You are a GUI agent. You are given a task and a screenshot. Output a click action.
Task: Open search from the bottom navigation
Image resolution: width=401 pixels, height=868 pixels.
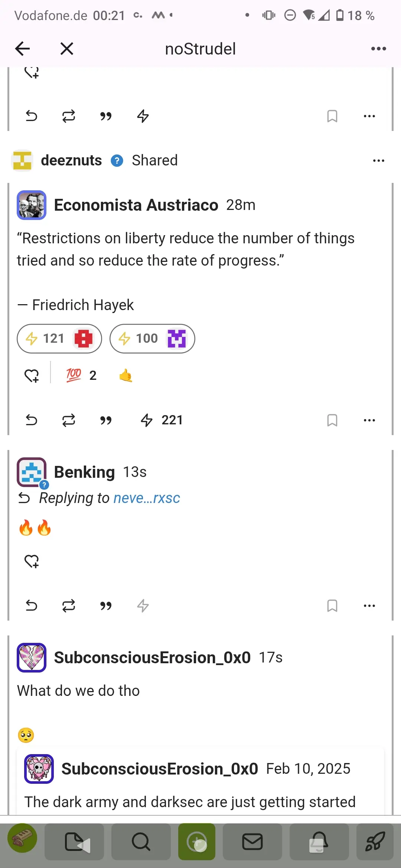(141, 842)
